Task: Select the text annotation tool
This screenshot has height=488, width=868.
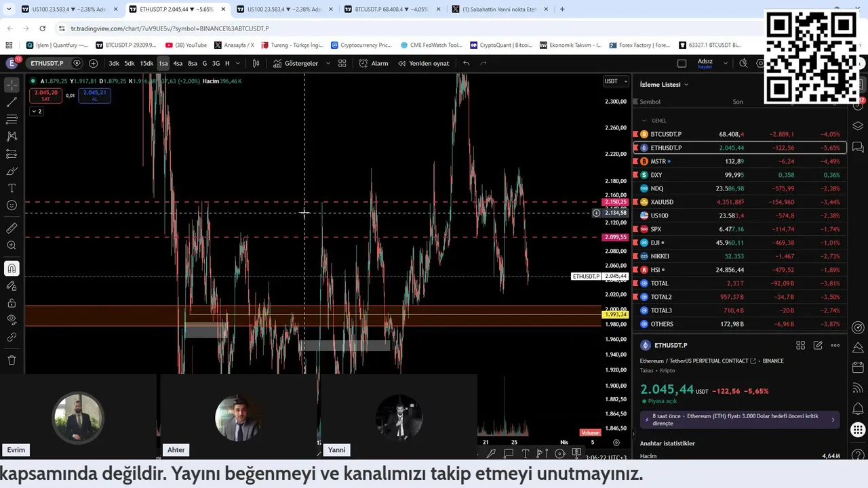Action: pos(12,188)
